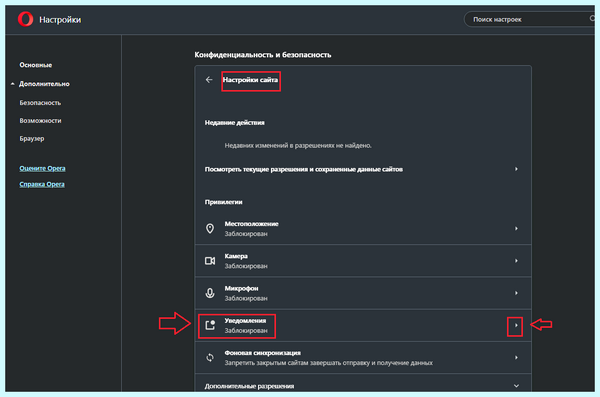Click the Привилегии heading
The height and width of the screenshot is (397, 600).
[x=223, y=202]
